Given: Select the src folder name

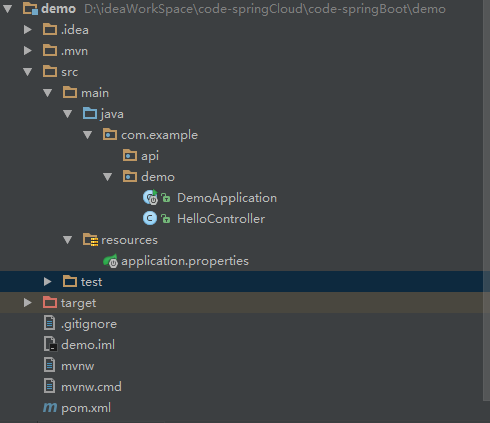Looking at the screenshot, I should click(69, 72).
